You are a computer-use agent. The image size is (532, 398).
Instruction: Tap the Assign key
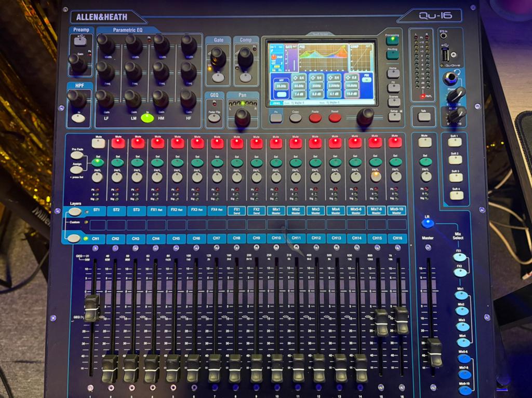click(77, 170)
